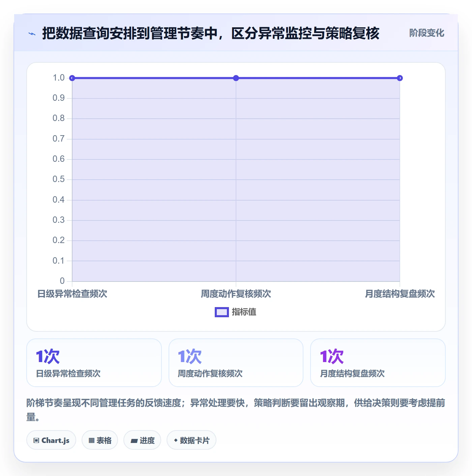This screenshot has width=472, height=476.
Task: Click the data point for 月度结构复盘频次
Action: pyautogui.click(x=400, y=78)
